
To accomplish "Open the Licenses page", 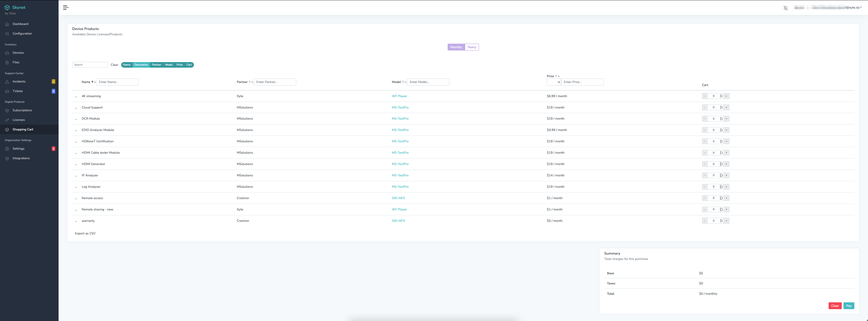I will (x=18, y=120).
